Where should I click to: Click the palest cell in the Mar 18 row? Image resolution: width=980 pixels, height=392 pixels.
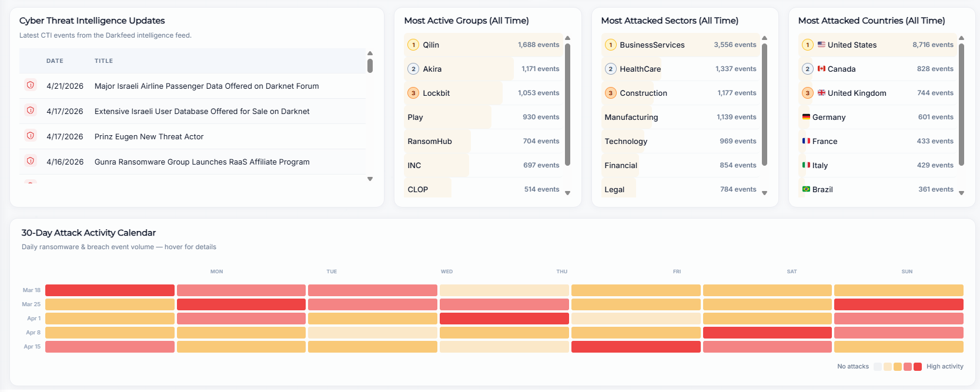pyautogui.click(x=504, y=290)
